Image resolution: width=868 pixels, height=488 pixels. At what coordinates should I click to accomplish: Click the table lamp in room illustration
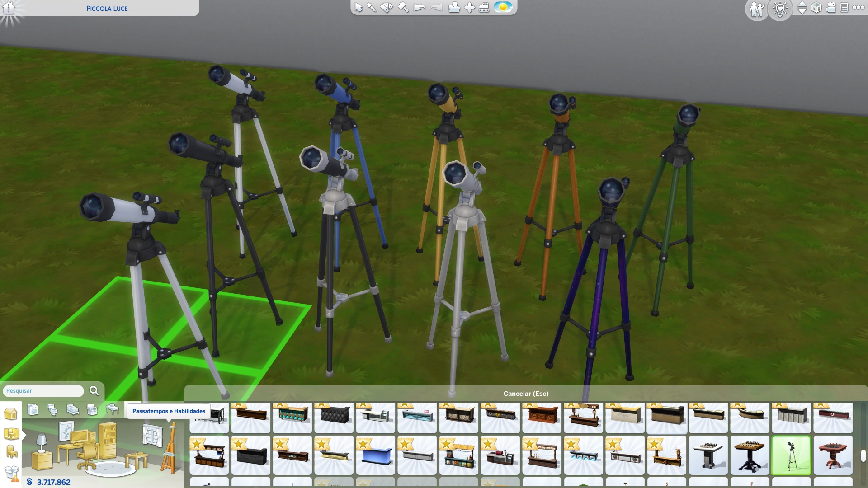coord(41,444)
